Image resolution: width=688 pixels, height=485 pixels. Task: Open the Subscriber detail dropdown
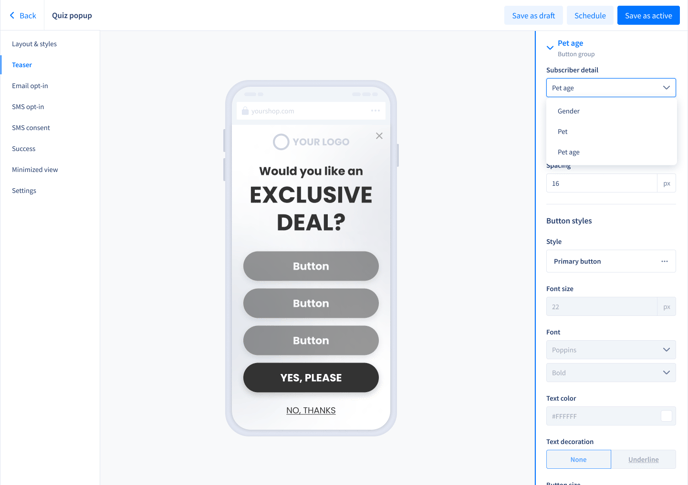pos(611,88)
